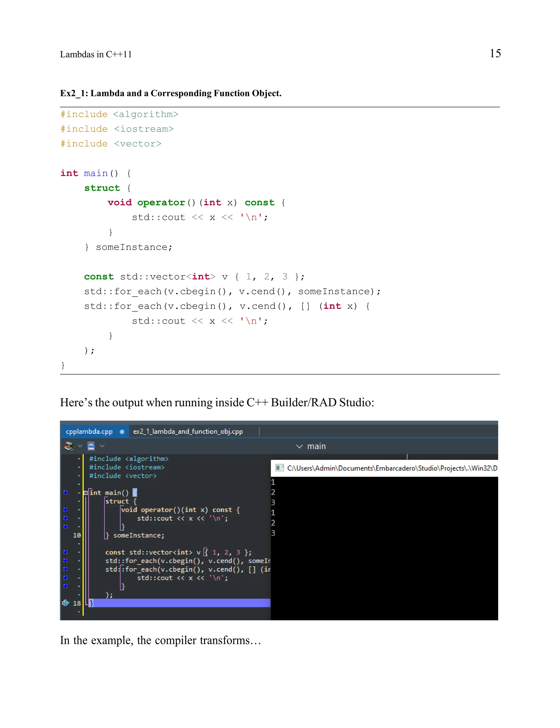The image size is (560, 728).
Task: Toggle breakpoint dot on const std::vector line
Action: pos(65,552)
